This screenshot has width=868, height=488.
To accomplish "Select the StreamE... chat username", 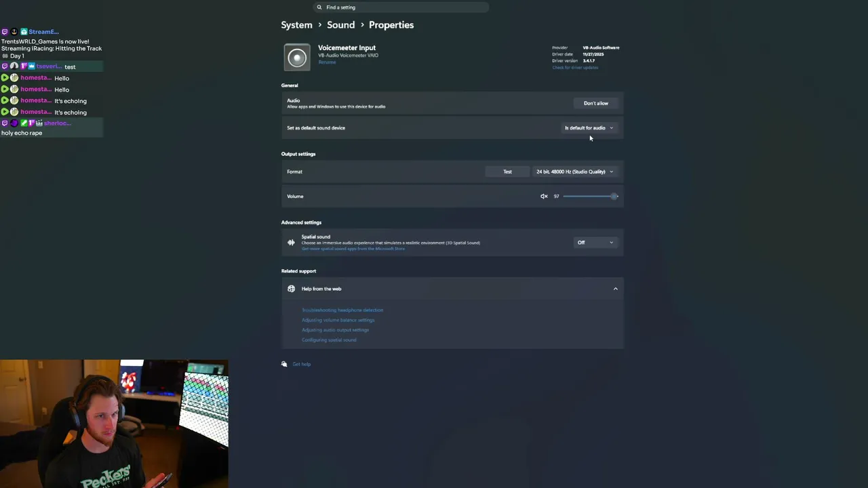I will [x=43, y=32].
